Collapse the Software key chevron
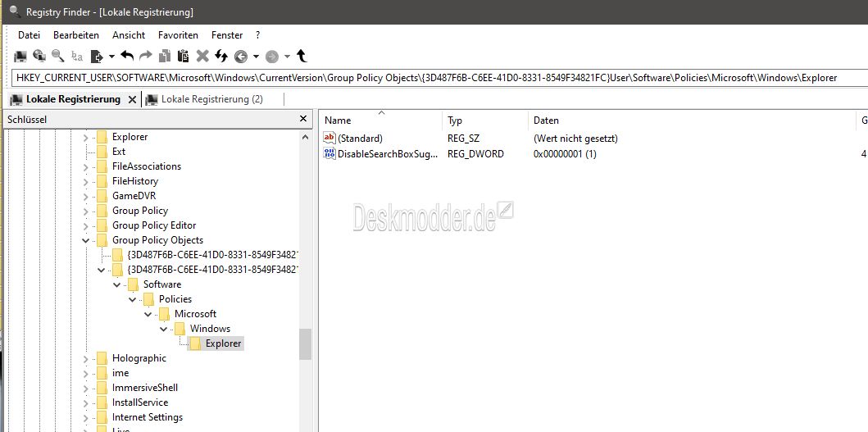This screenshot has width=868, height=432. pos(116,284)
